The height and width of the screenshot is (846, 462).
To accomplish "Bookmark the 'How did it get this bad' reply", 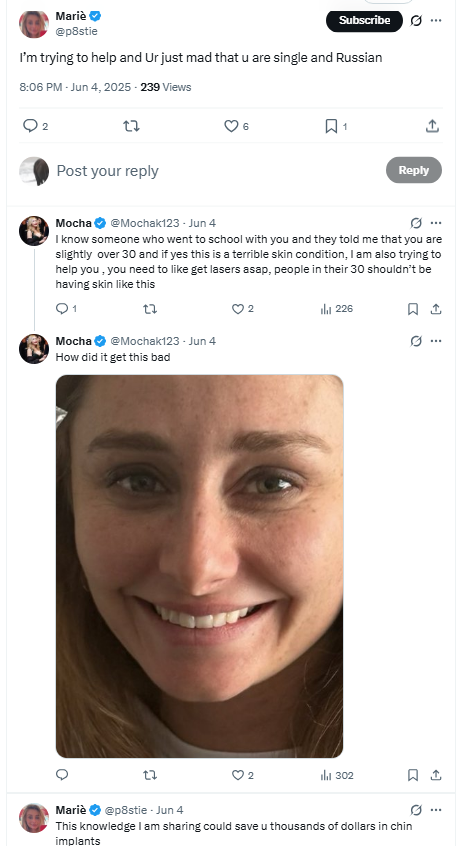I will coord(413,775).
